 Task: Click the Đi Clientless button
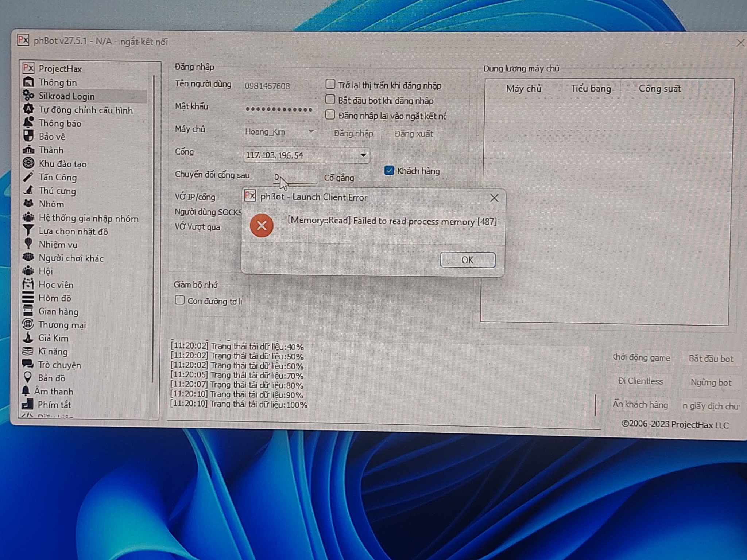[x=640, y=381]
